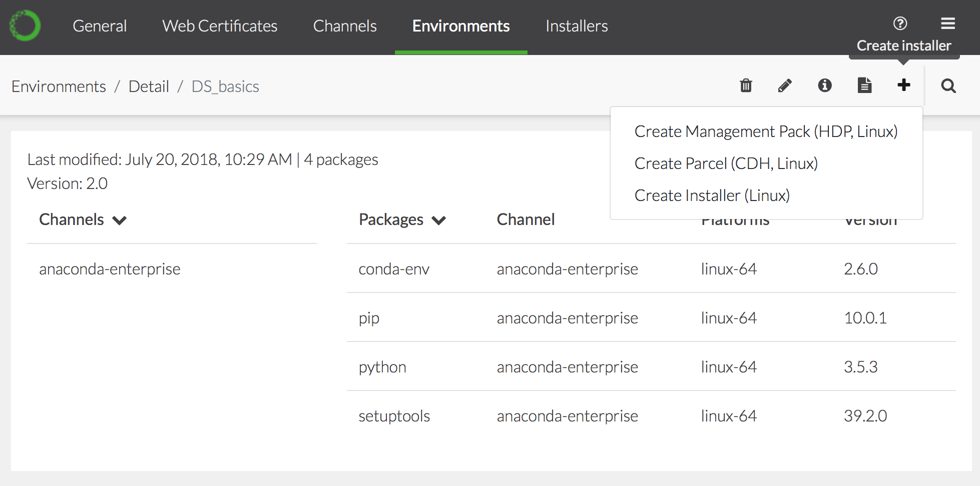Open the Web Certificates tab

click(x=220, y=26)
